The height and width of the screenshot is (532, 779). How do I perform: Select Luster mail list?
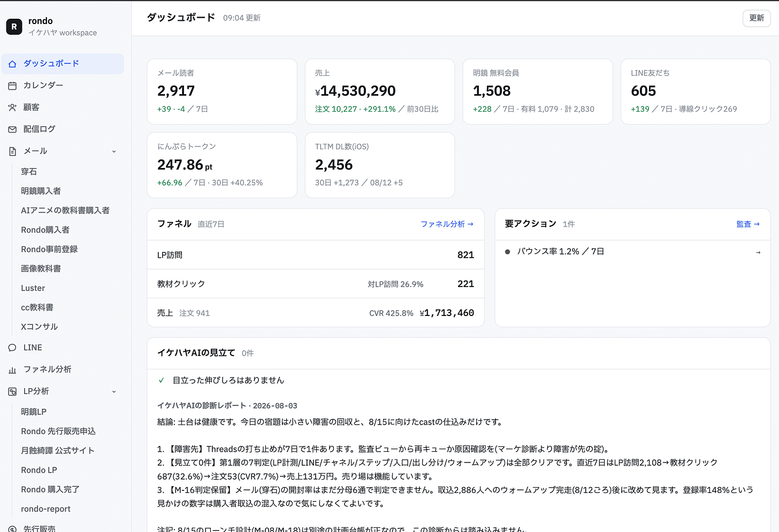(x=33, y=288)
